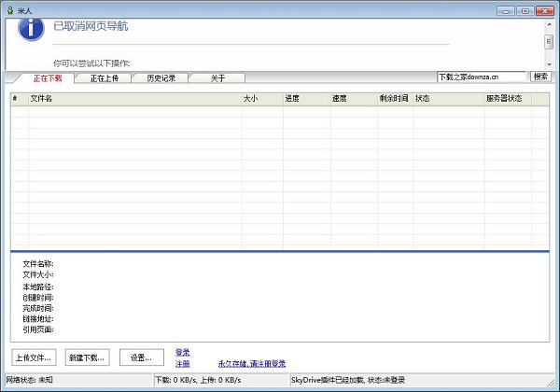Open 设置... settings button
The image size is (560, 392).
[141, 357]
